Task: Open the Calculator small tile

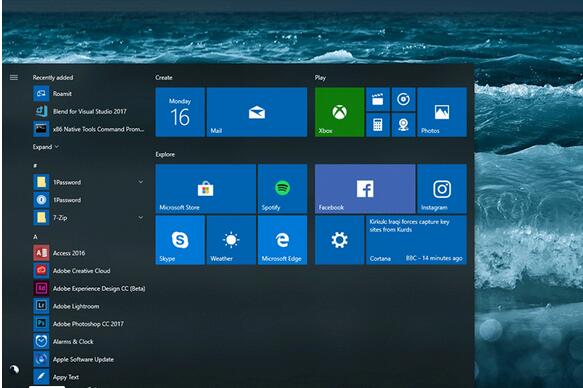Action: click(x=378, y=125)
